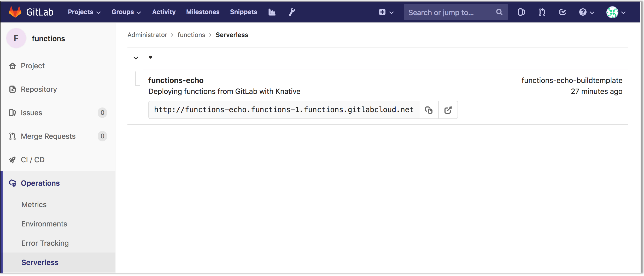Open your assigned issues icon

(521, 12)
